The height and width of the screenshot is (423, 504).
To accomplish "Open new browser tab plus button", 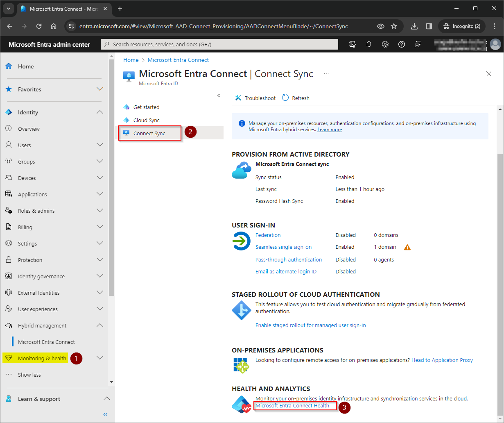I will coord(120,9).
